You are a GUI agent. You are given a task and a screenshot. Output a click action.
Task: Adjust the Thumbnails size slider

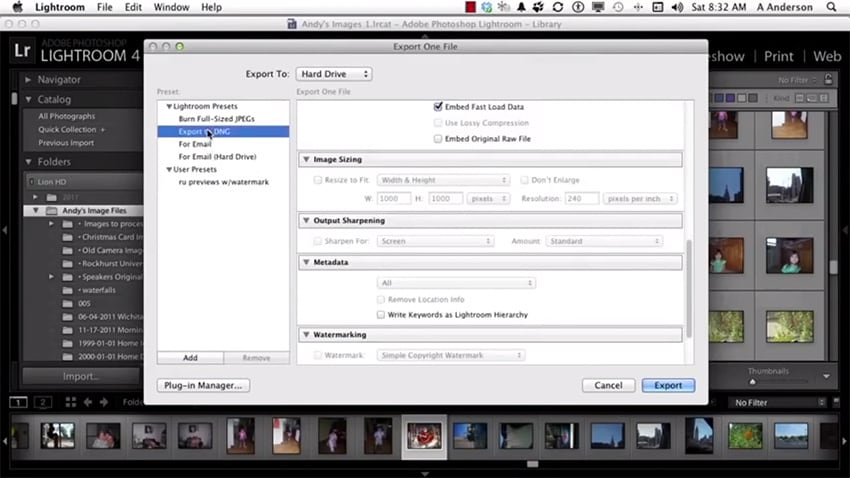(x=752, y=382)
